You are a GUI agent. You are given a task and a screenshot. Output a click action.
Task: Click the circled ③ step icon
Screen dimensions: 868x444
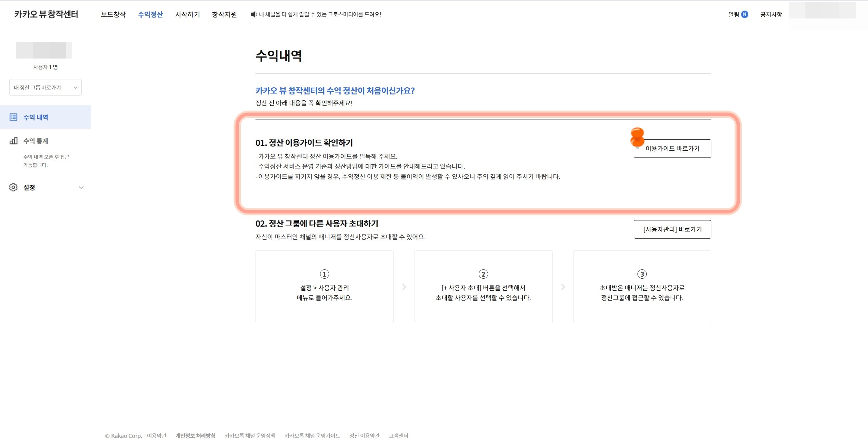(643, 274)
